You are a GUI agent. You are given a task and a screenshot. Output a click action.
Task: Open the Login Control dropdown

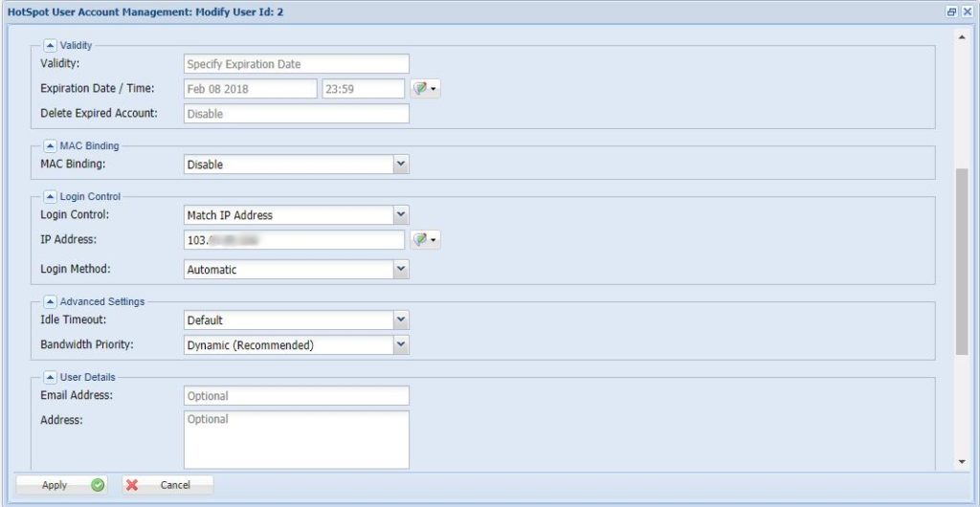(x=401, y=215)
